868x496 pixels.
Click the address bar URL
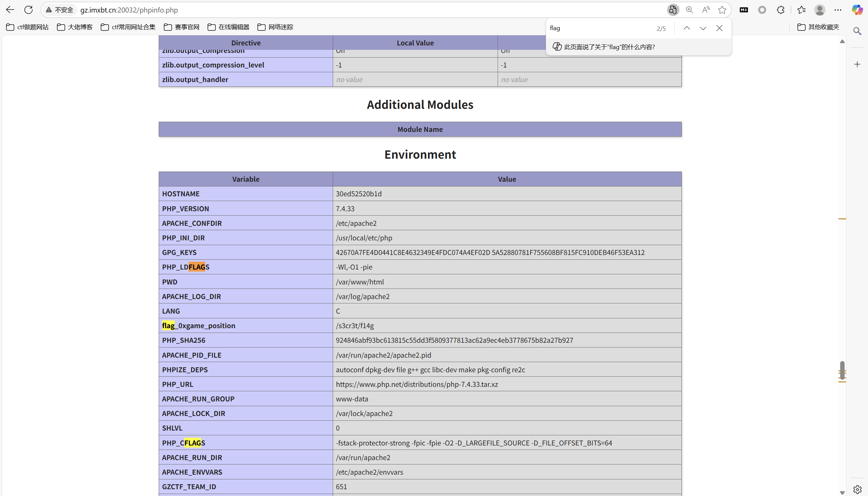(x=129, y=10)
